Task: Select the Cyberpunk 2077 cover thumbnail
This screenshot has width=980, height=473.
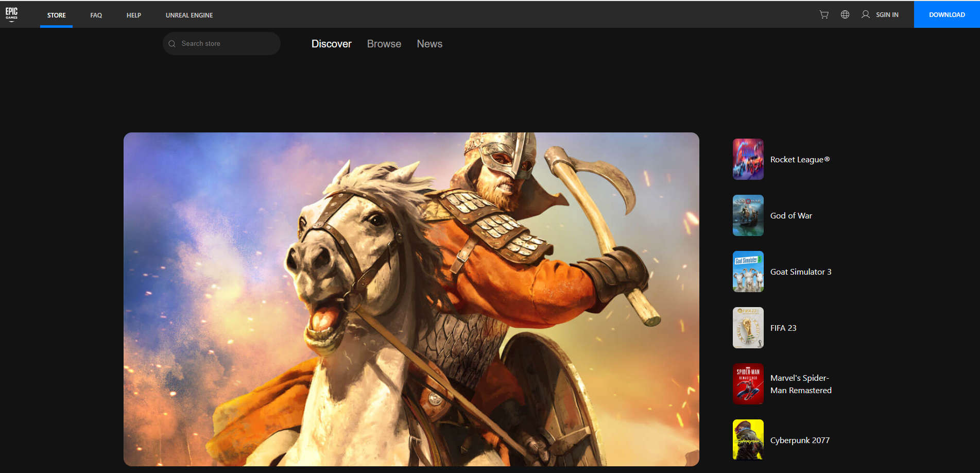Action: tap(748, 440)
